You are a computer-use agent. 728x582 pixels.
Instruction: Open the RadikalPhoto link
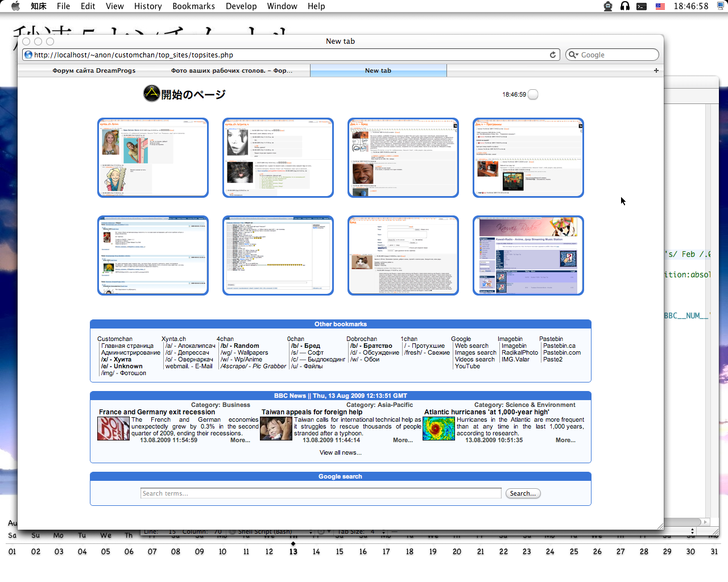click(520, 352)
